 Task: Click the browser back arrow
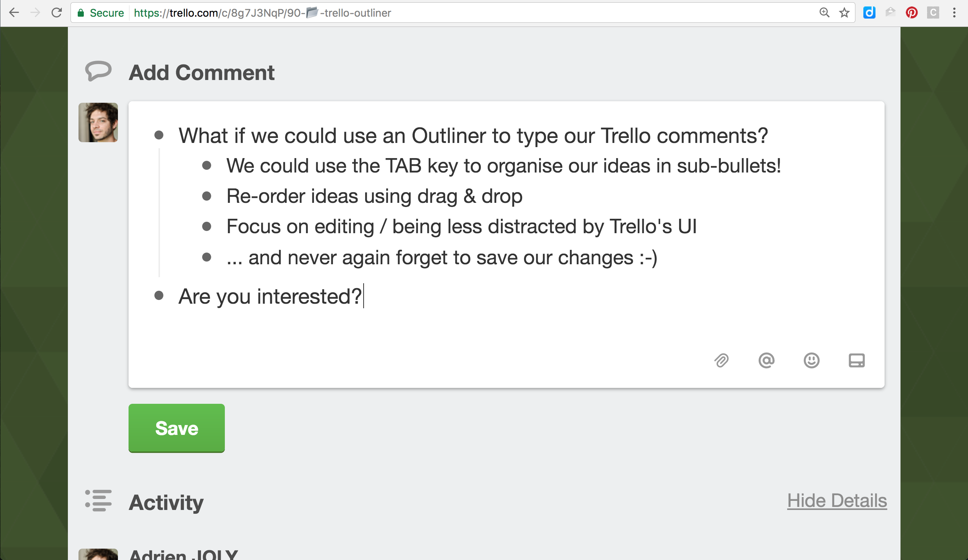pos(14,13)
